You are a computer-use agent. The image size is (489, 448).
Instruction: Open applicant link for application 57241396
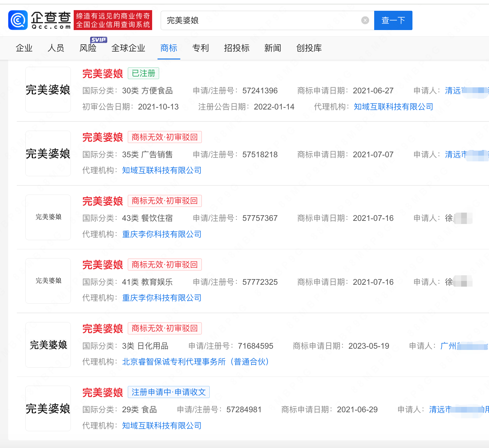click(467, 91)
